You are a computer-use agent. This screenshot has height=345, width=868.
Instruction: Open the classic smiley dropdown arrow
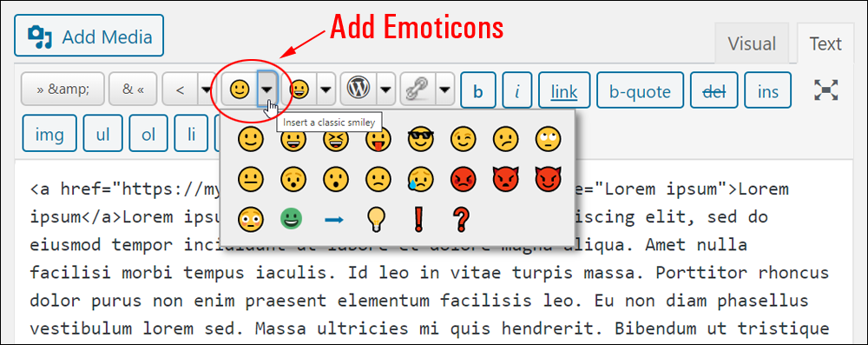click(267, 90)
